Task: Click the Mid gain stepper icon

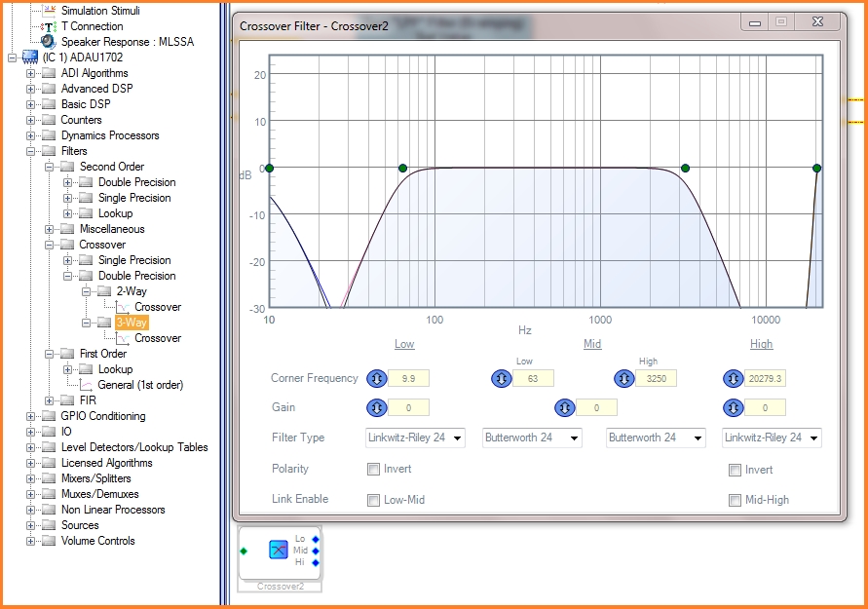Action: pyautogui.click(x=564, y=407)
